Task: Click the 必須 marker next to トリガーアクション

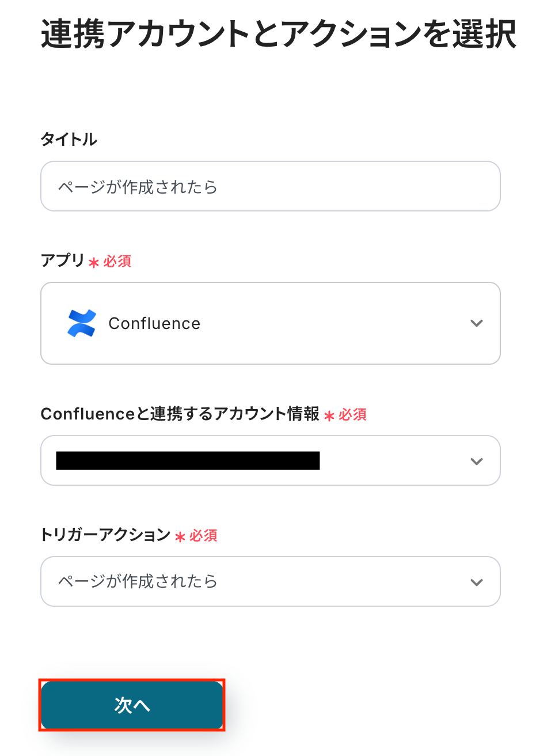Action: [x=203, y=536]
